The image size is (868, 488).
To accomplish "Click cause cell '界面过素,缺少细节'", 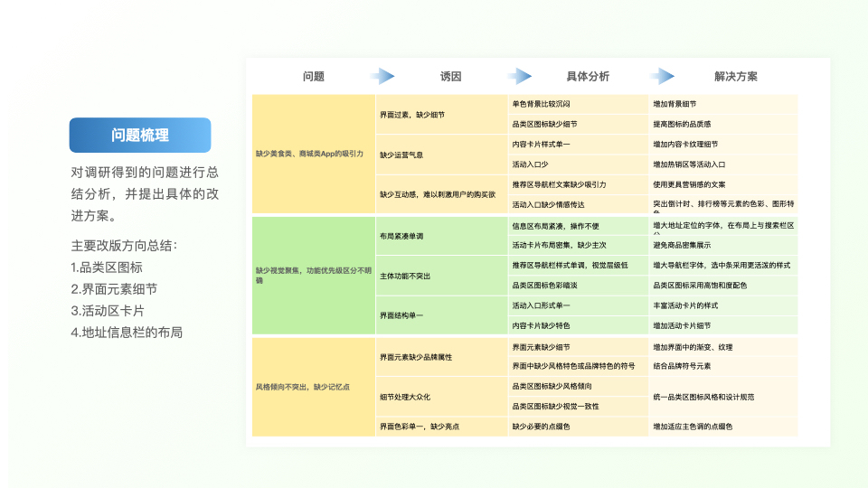I will [x=442, y=115].
